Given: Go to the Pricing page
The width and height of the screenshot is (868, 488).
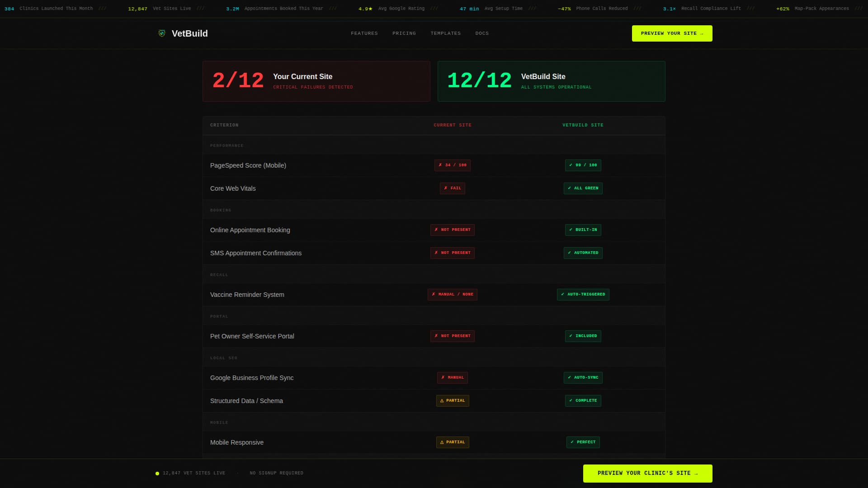Looking at the screenshot, I should (404, 33).
